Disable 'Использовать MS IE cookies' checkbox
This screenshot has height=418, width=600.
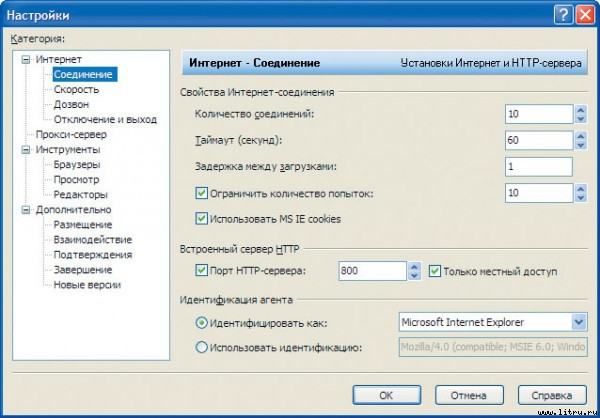(x=201, y=218)
